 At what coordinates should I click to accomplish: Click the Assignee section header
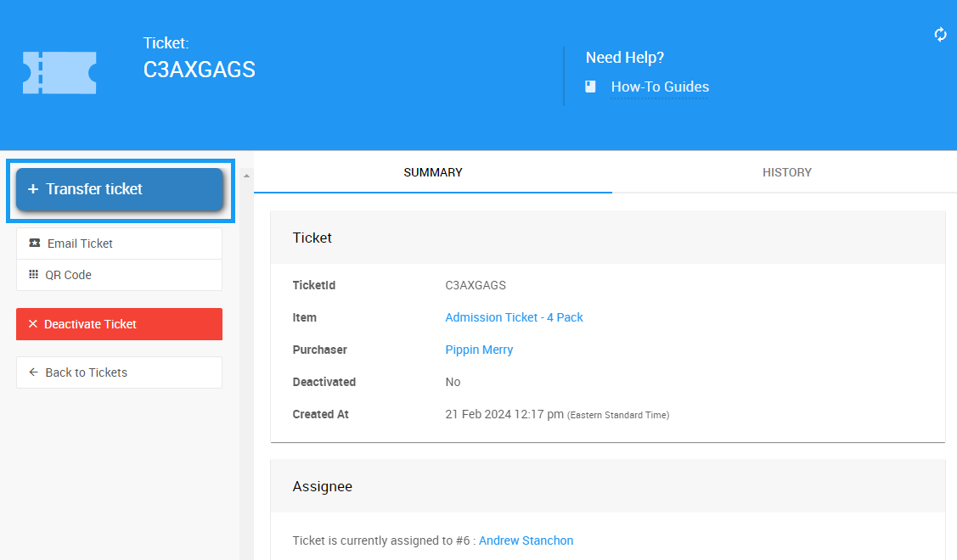(x=323, y=486)
